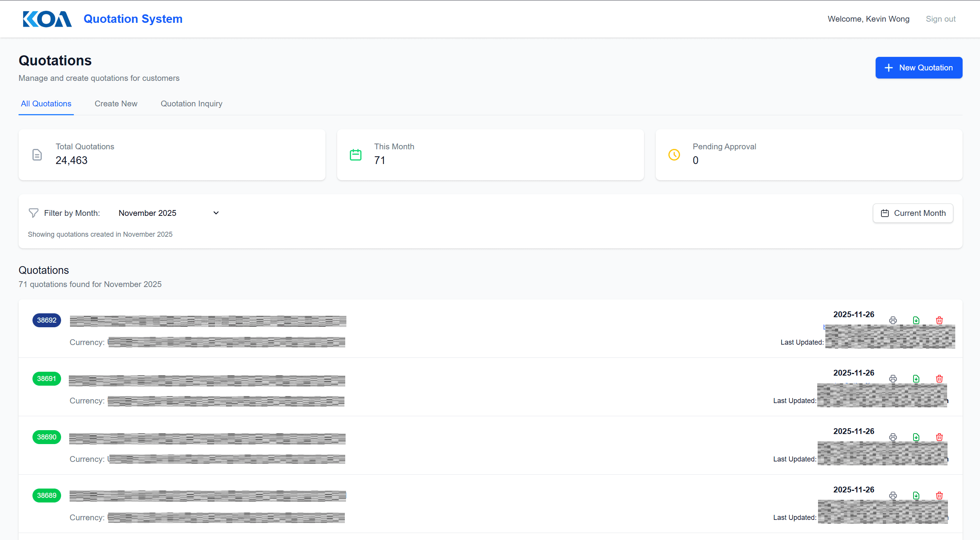Open quotation badge number 38690
The image size is (980, 540).
[x=47, y=437]
